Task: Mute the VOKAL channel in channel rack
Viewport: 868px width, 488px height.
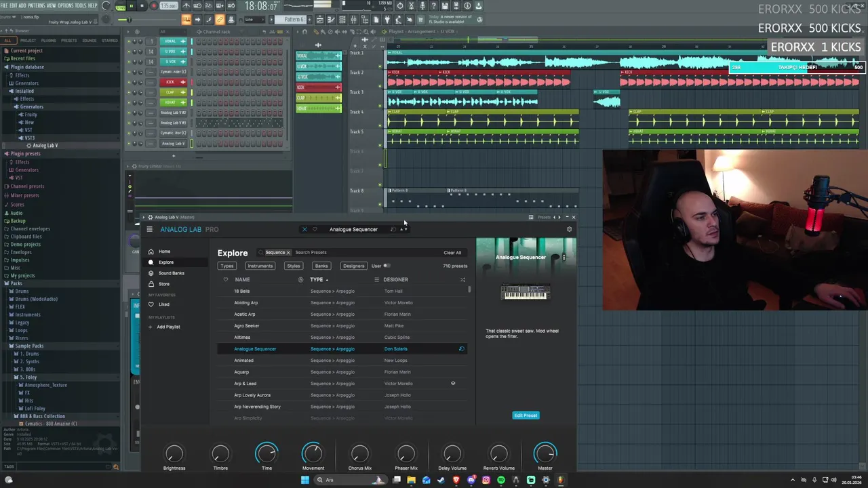Action: click(x=128, y=41)
